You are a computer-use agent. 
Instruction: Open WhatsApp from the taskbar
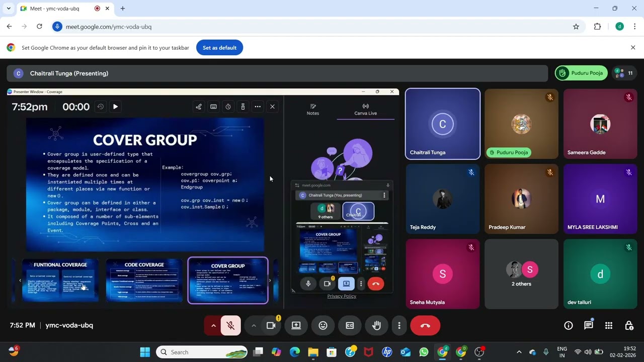(x=424, y=352)
